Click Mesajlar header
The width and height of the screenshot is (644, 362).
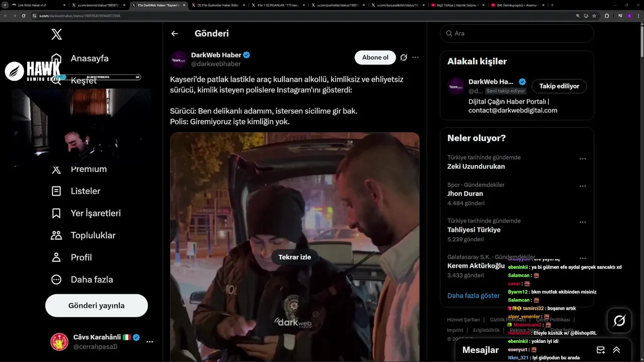point(480,350)
